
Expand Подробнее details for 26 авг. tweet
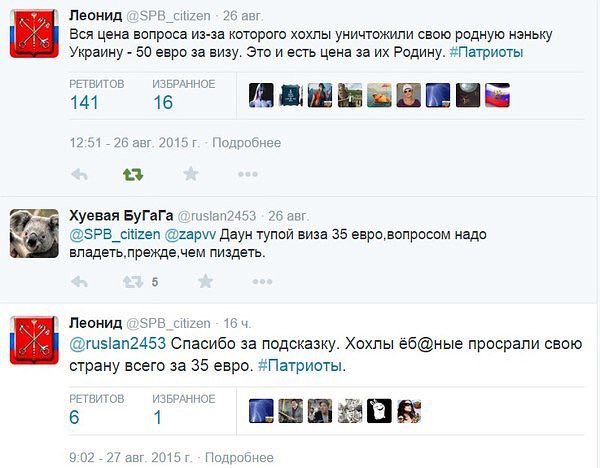(246, 143)
